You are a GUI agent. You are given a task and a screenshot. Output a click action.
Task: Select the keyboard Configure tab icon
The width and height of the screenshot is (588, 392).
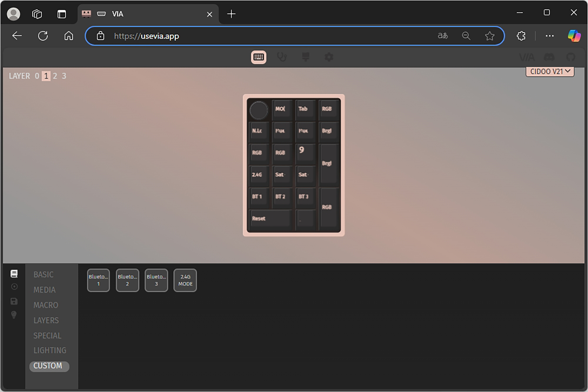(258, 57)
